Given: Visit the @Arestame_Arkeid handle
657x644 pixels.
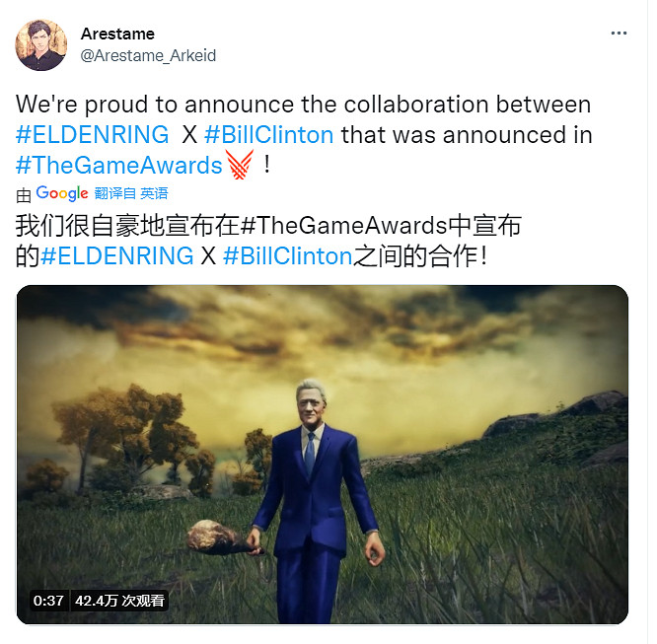Looking at the screenshot, I should [148, 56].
